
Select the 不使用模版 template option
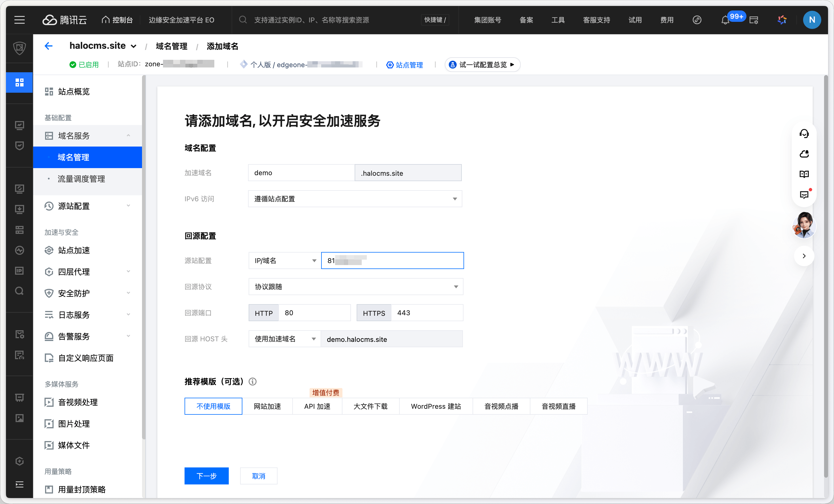click(213, 406)
